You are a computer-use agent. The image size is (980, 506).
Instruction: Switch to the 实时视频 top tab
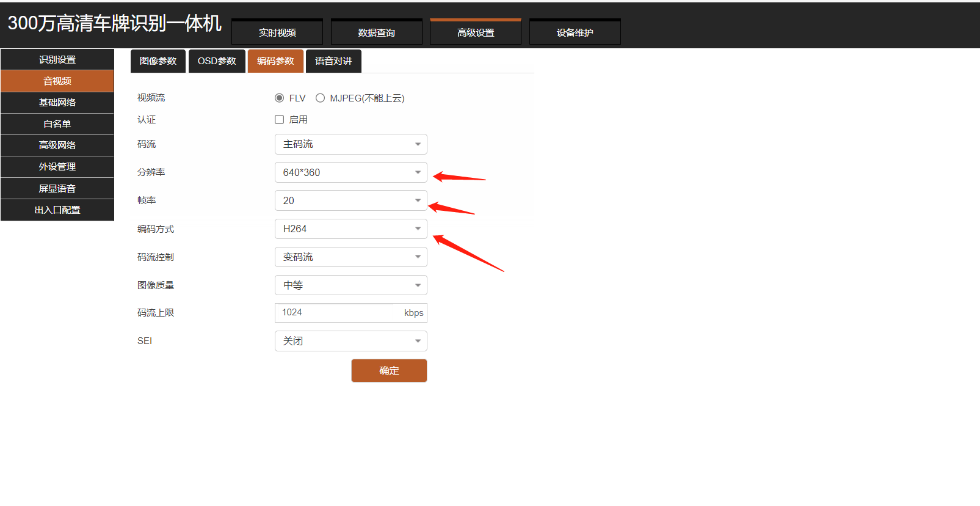277,32
